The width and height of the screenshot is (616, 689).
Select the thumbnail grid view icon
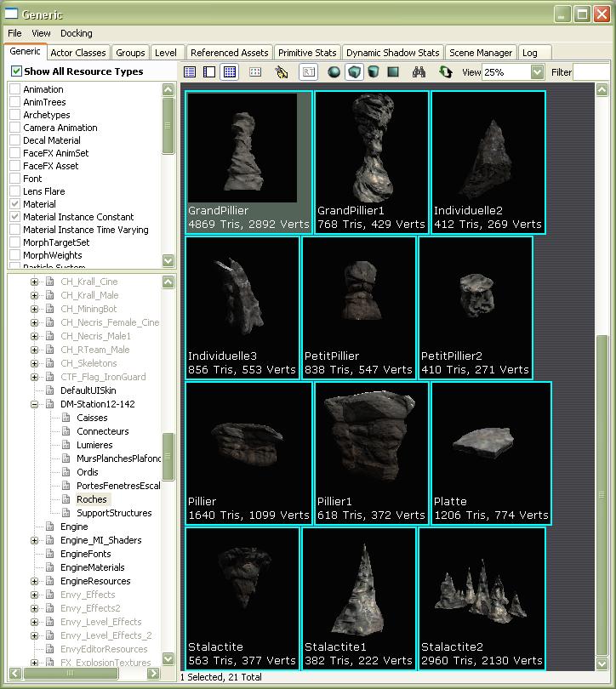pyautogui.click(x=229, y=72)
